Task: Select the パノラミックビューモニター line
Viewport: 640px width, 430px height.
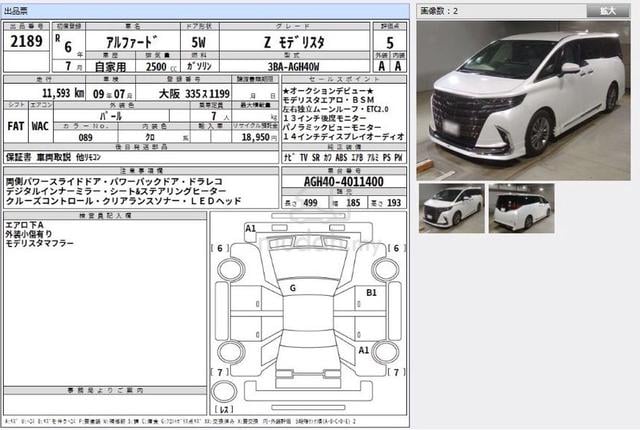Action: pos(332,127)
